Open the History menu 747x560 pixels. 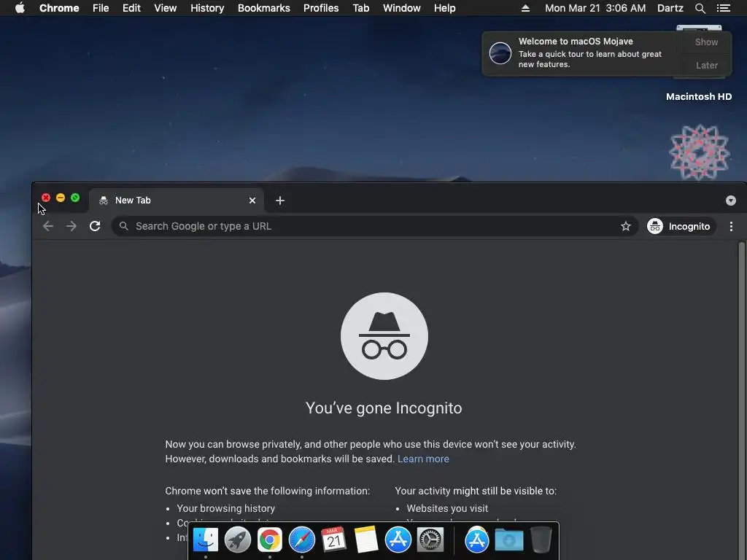207,8
